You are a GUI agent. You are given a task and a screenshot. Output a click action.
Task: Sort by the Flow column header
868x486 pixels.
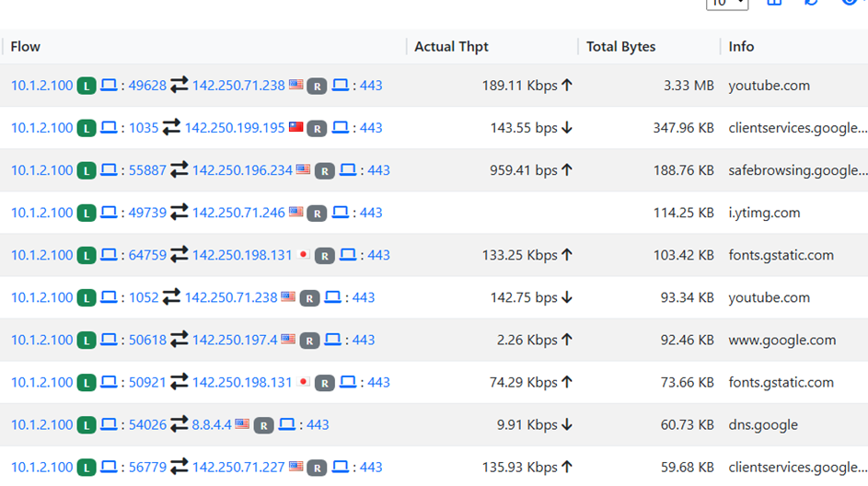26,46
